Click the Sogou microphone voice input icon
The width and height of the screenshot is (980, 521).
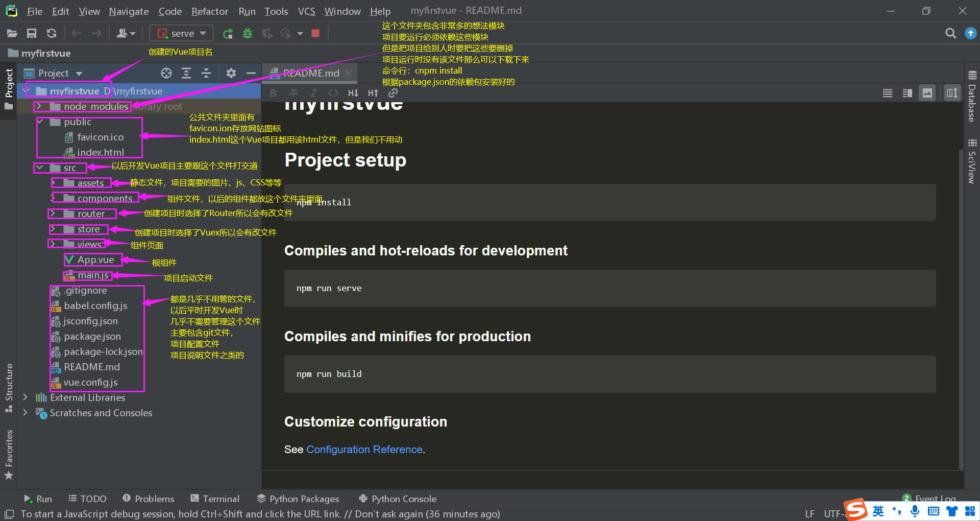[x=915, y=511]
